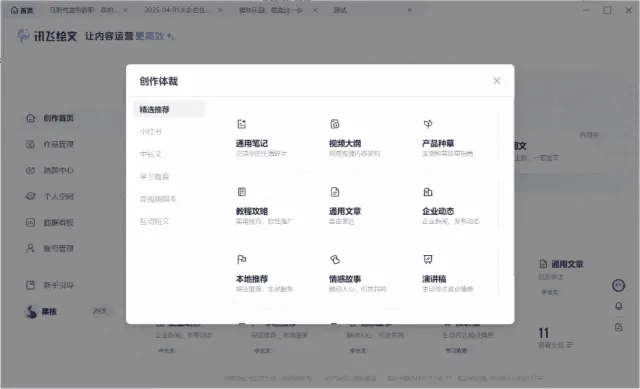Click the 教程攻略 title text
The height and width of the screenshot is (389, 640).
(252, 211)
